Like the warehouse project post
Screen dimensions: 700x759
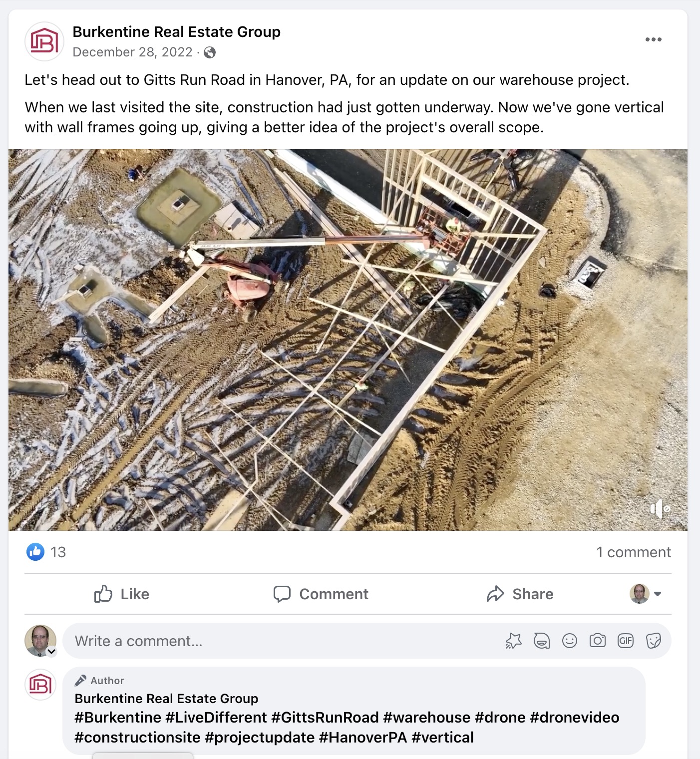coord(122,594)
